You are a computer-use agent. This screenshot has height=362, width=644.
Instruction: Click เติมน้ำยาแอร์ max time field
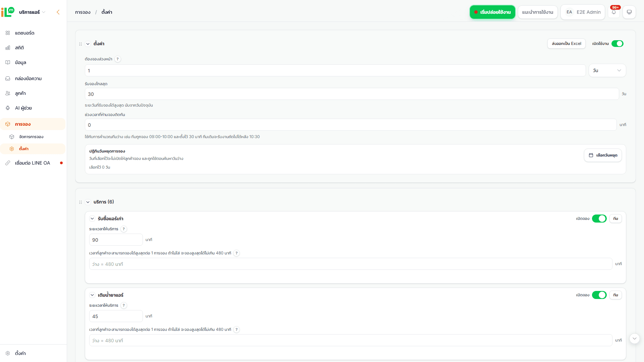[351, 340]
